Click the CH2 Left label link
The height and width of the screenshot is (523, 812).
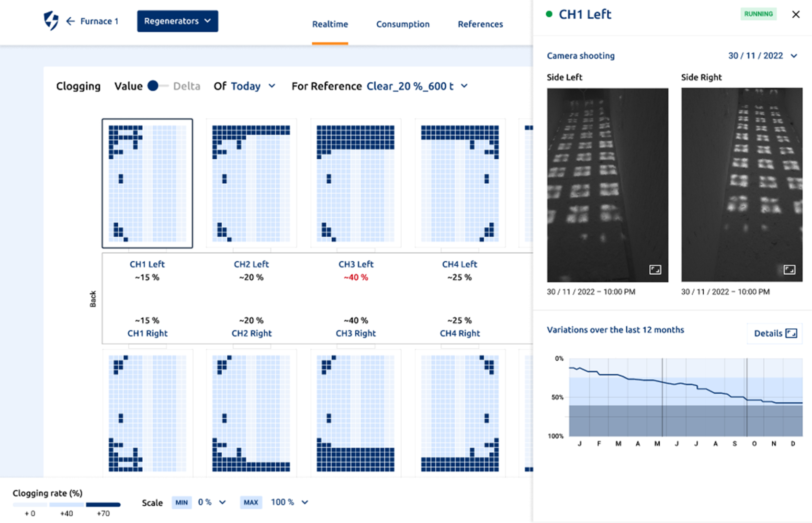[x=251, y=264]
